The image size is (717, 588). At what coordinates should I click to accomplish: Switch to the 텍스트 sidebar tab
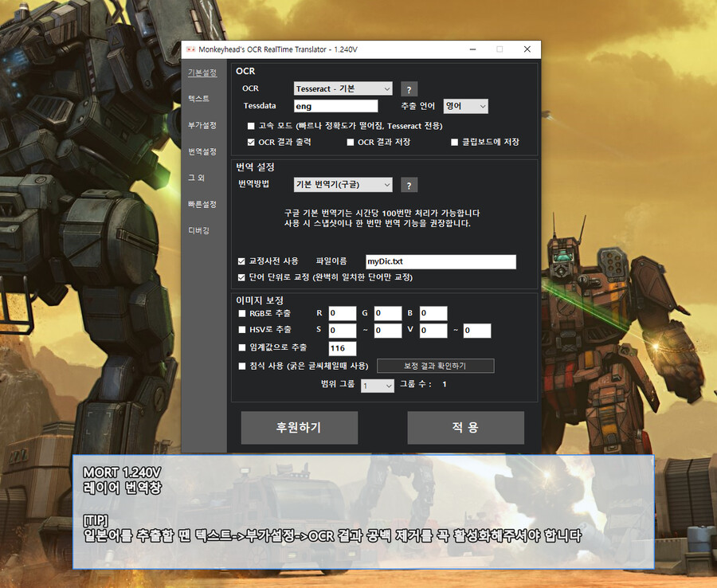tap(199, 99)
